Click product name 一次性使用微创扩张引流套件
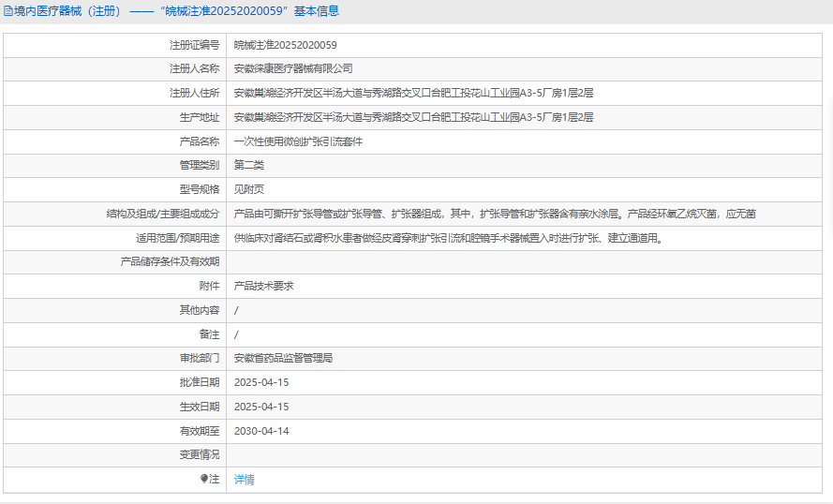Viewport: 833px width, 504px height. tap(299, 141)
